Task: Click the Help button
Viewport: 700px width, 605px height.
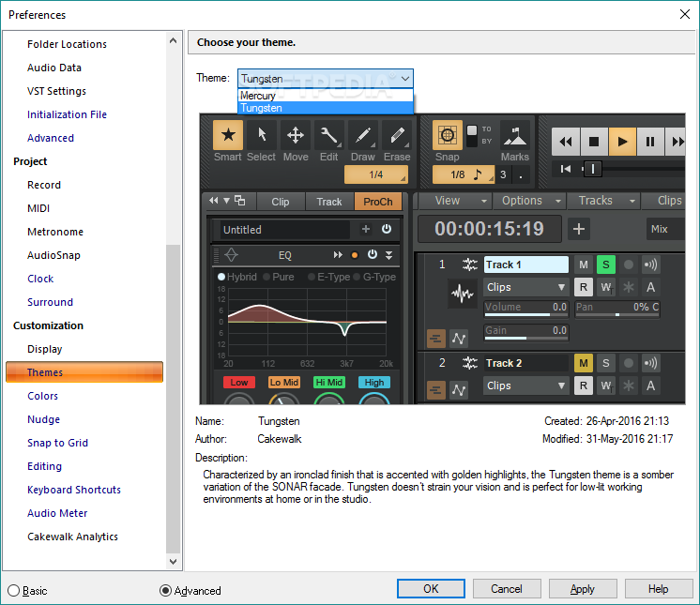Action: click(x=659, y=588)
